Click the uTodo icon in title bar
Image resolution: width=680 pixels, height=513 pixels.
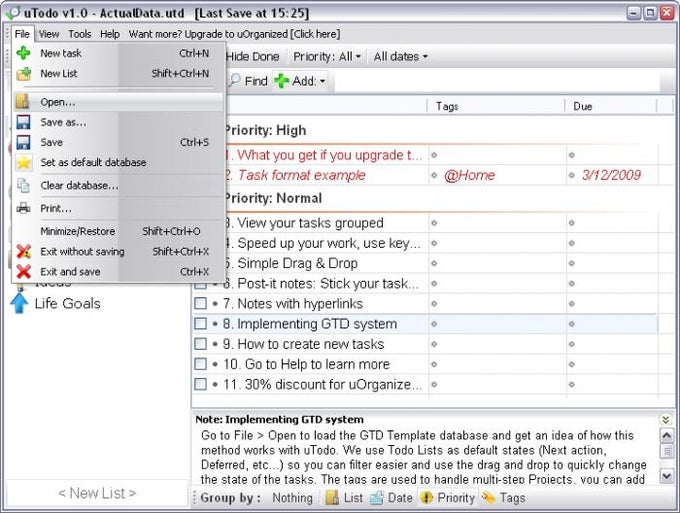point(13,13)
